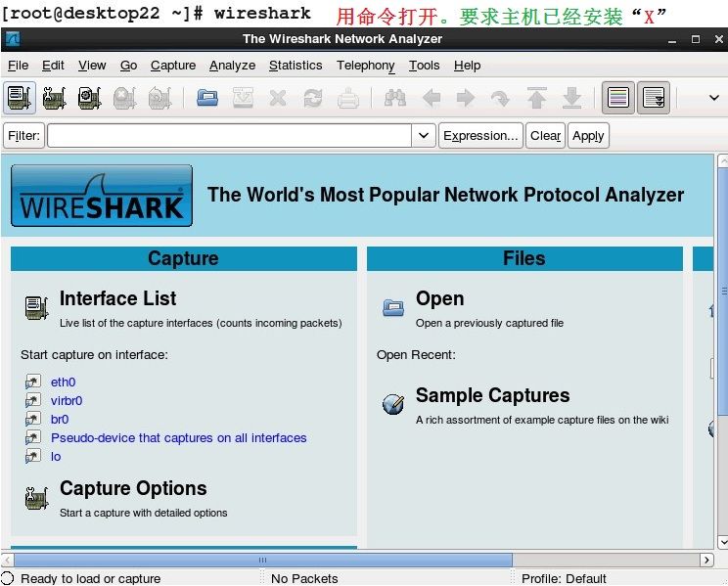Open Capture Options heading link
Screen dimensions: 728x586
(x=133, y=488)
